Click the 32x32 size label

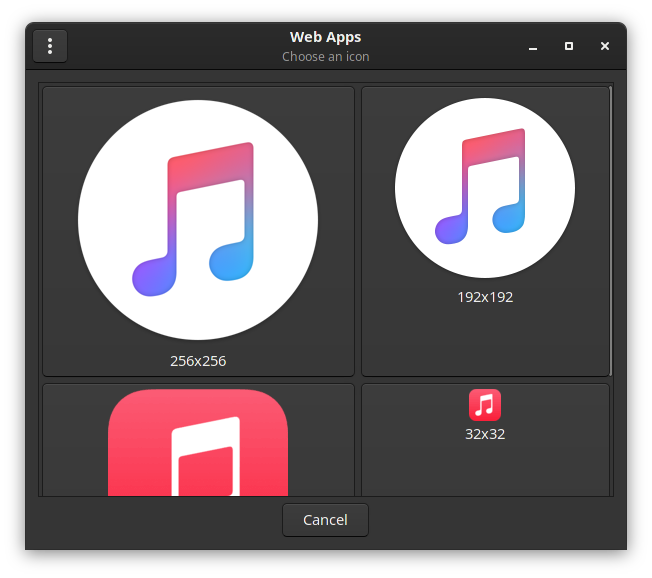coord(485,434)
